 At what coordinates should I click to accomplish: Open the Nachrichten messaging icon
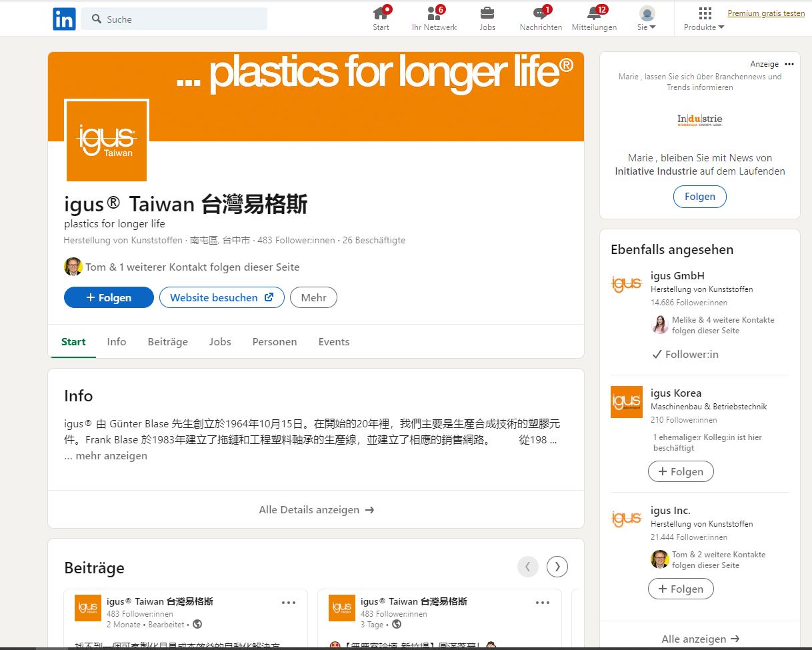tap(541, 15)
